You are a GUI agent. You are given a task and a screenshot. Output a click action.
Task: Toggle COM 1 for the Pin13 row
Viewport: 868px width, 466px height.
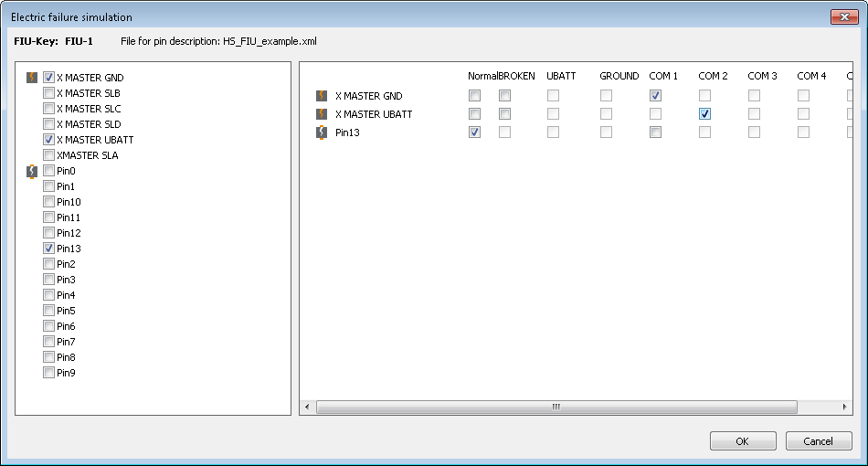[x=655, y=132]
